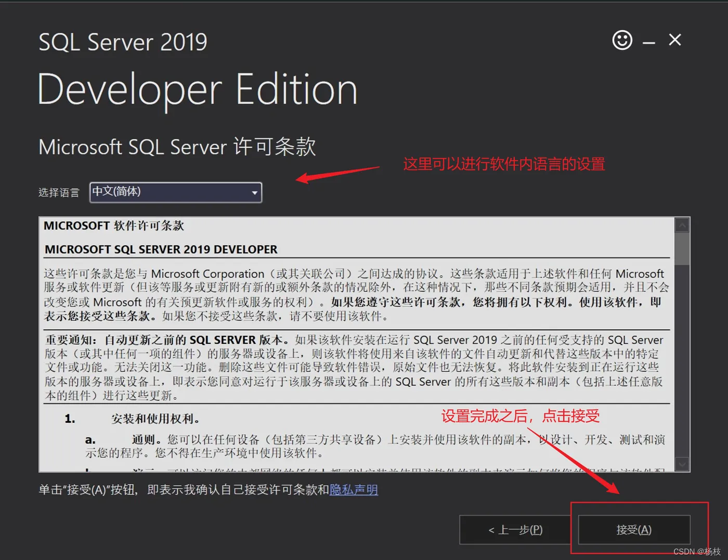Minimize the SQL Server installer window

(x=648, y=43)
